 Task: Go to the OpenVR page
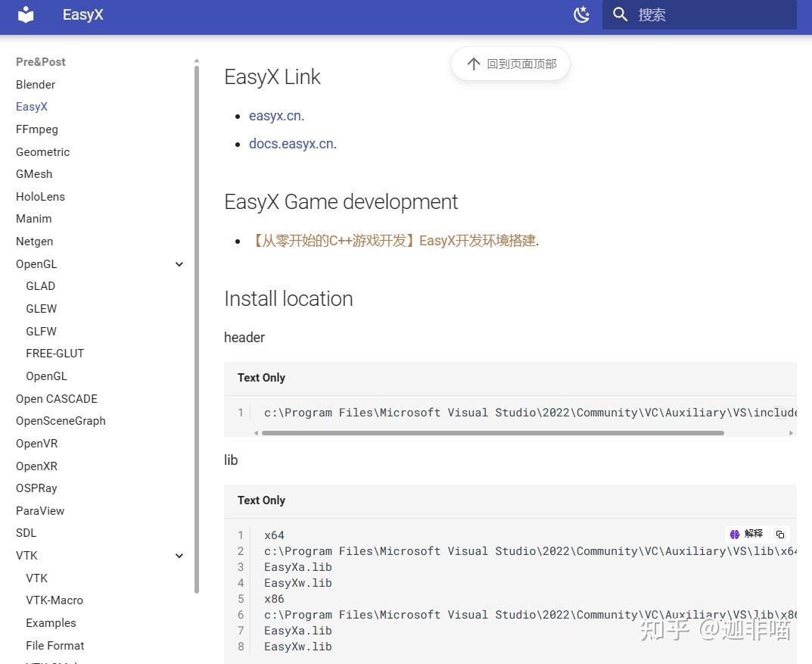[37, 444]
